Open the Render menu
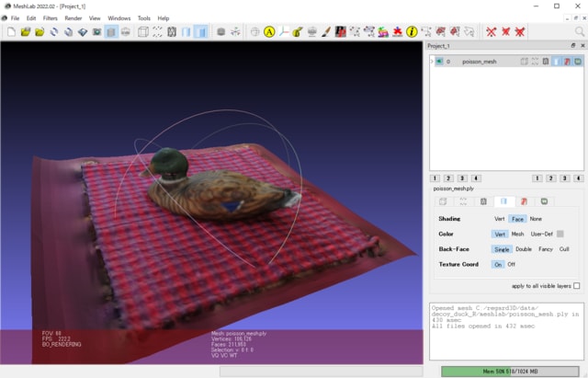The image size is (588, 378). point(73,17)
